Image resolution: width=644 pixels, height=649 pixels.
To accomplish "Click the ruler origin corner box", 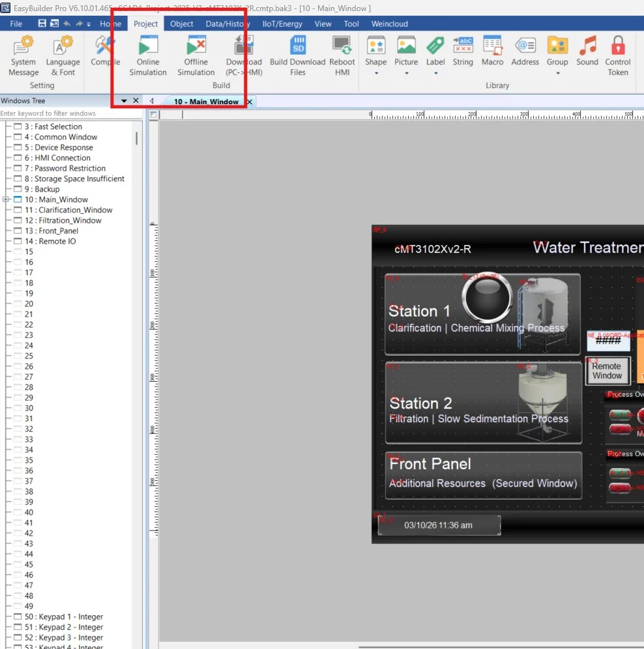I will coord(153,115).
